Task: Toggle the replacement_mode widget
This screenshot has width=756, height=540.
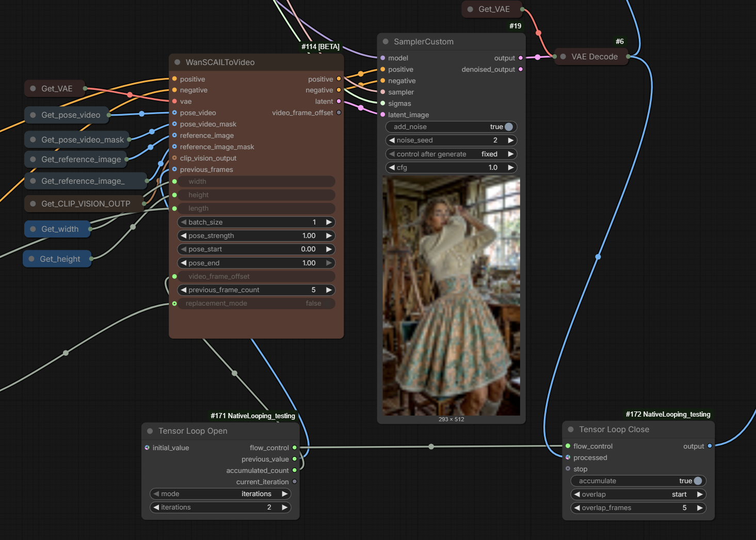Action: [256, 304]
